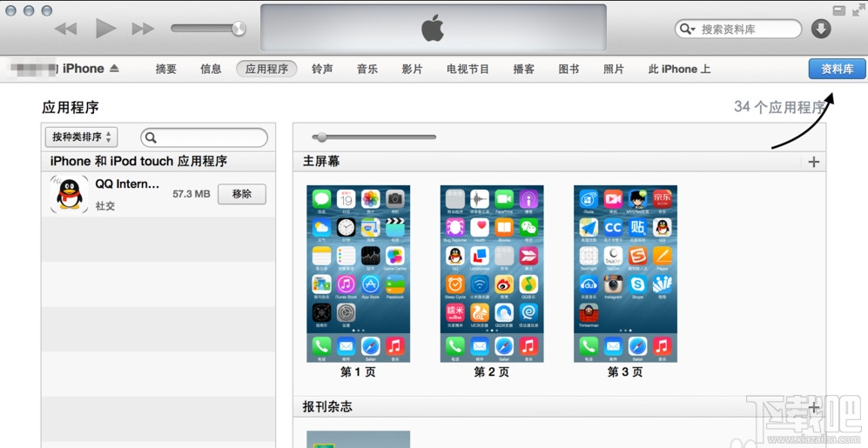Image resolution: width=868 pixels, height=448 pixels.
Task: Open the 按种类排序 sort dropdown
Action: 81,137
